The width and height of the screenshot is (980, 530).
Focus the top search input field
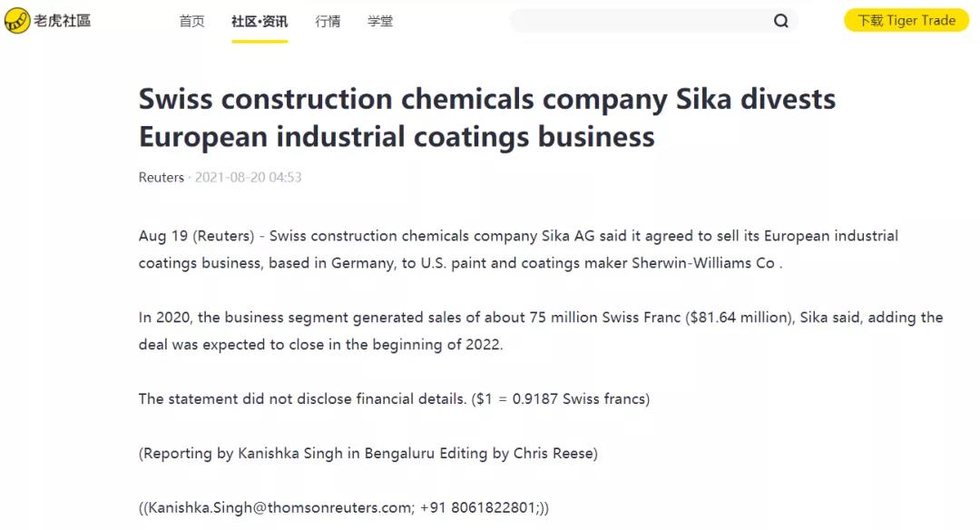(642, 21)
